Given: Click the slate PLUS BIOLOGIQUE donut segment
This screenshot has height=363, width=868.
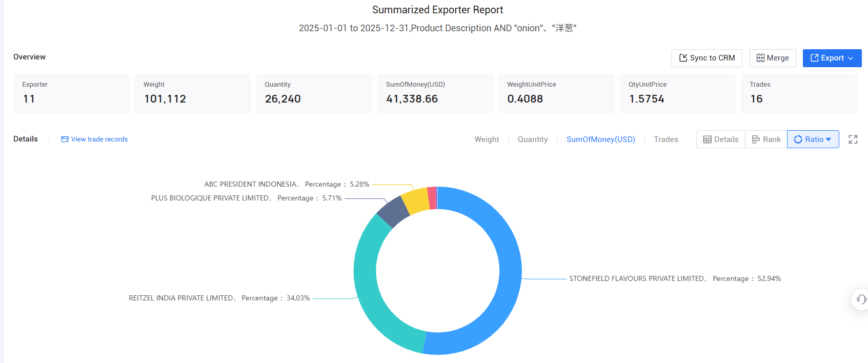Looking at the screenshot, I should pos(394,212).
